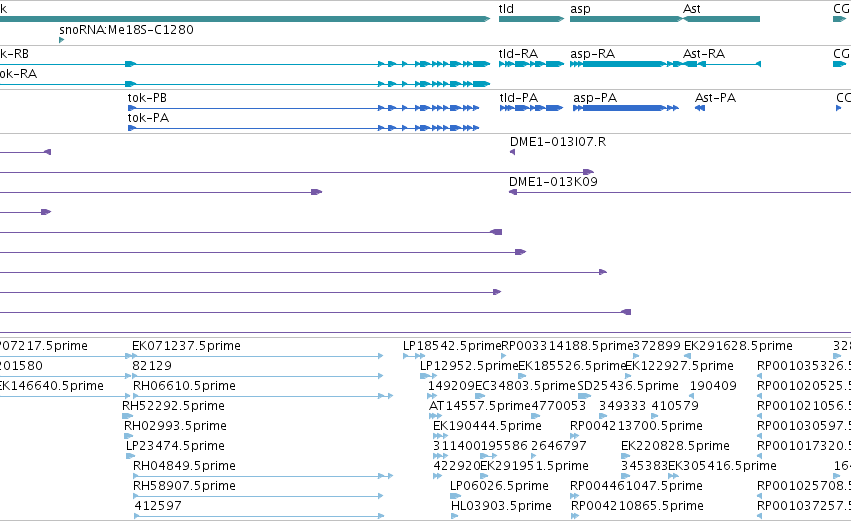Select EST RP004461047.5prime
Viewport: 851px width, 521px height.
[x=636, y=486]
